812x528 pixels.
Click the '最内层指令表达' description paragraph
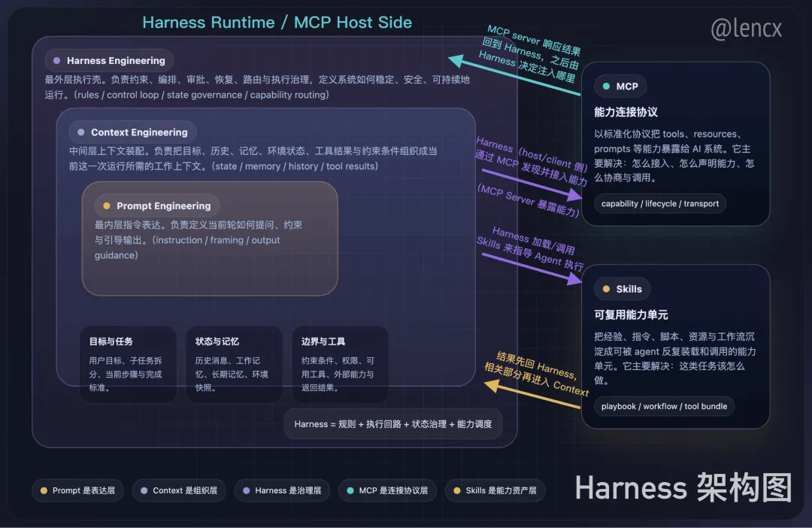click(x=198, y=240)
